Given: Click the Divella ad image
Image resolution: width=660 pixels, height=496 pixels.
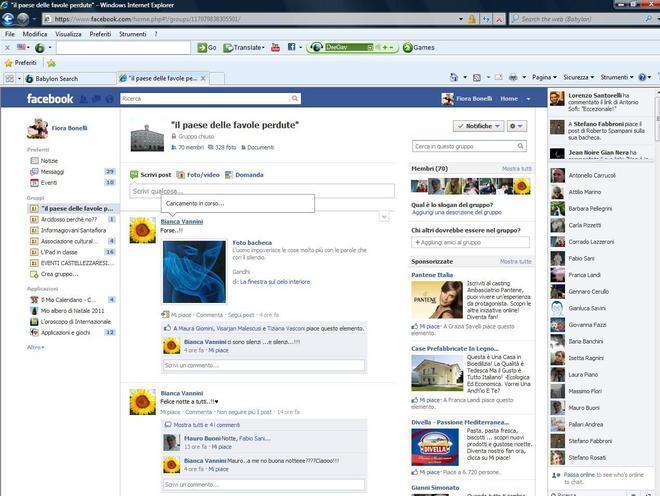Looking at the screenshot, I should 435,447.
